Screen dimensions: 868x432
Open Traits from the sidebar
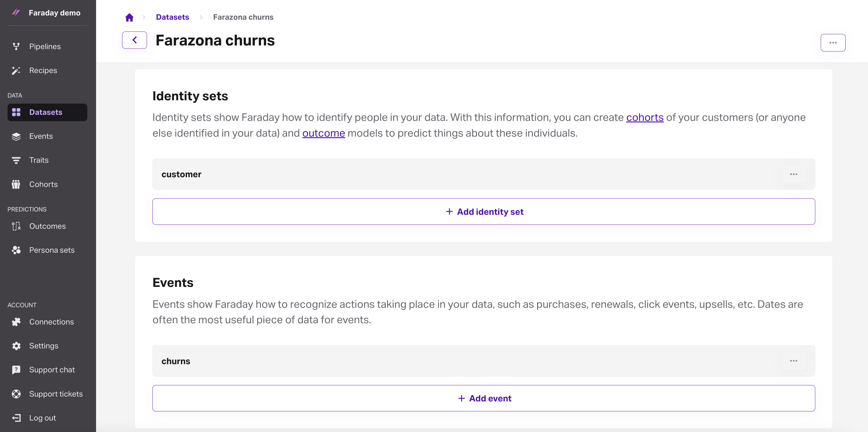point(47,160)
